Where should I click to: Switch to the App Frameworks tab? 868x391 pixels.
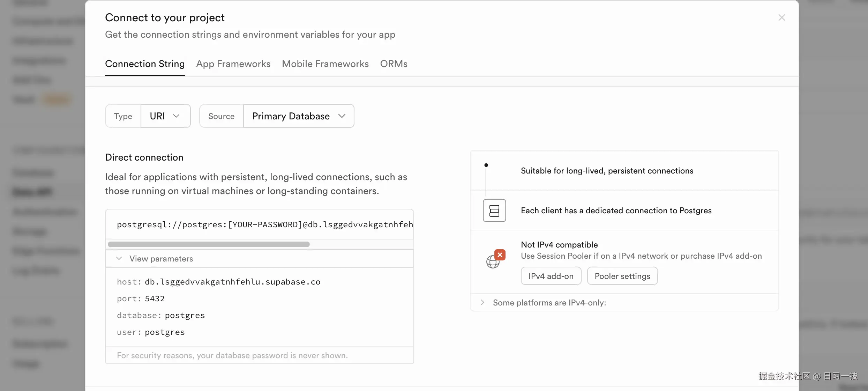[233, 64]
